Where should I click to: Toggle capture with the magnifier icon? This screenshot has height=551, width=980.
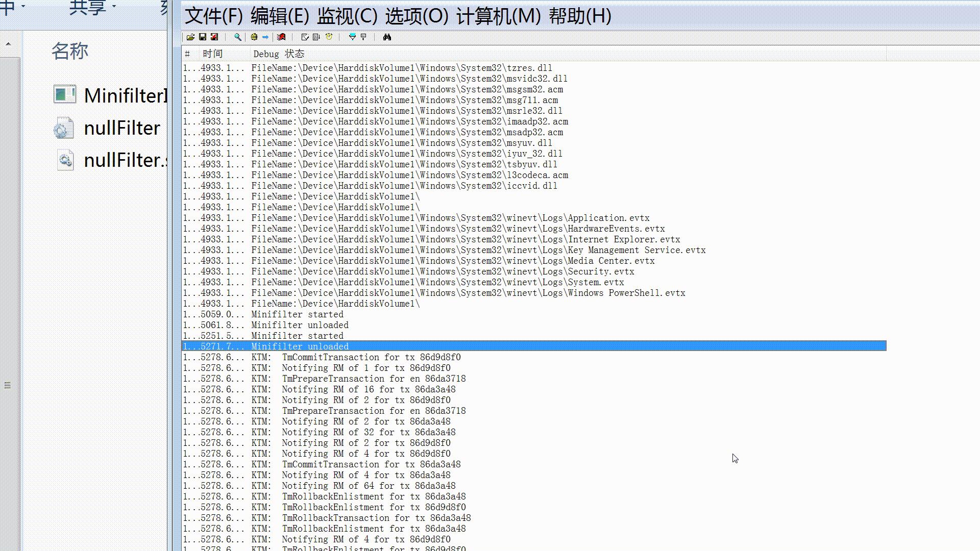tap(237, 37)
